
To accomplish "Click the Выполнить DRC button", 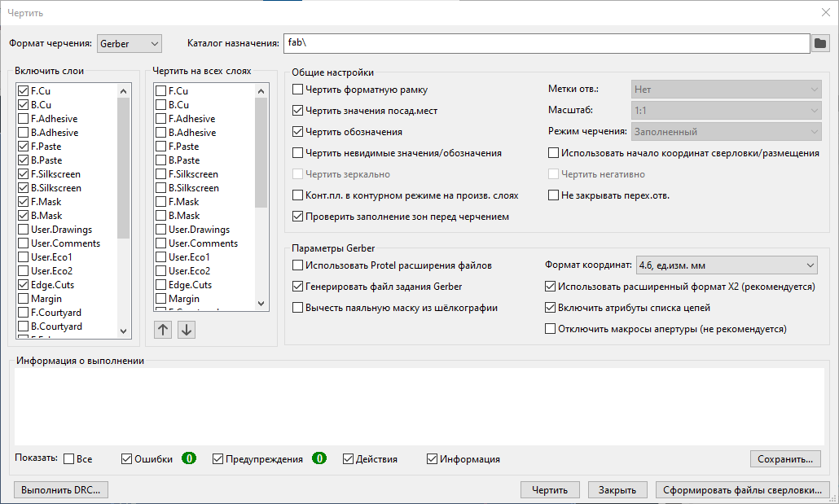I will 62,490.
